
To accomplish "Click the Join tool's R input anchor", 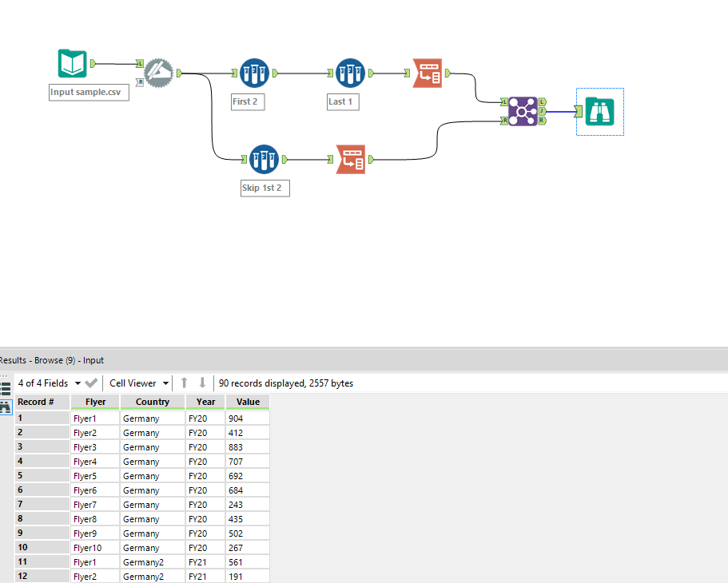I will click(x=504, y=121).
